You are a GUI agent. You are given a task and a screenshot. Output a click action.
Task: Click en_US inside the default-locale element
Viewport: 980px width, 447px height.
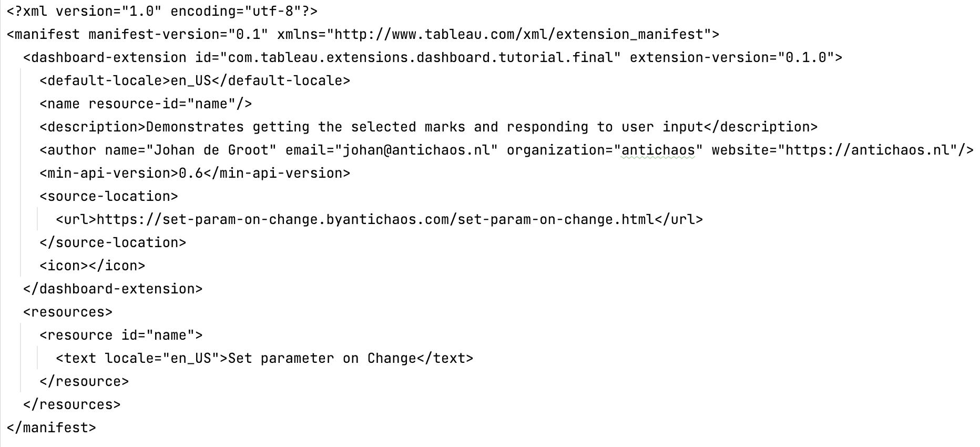(x=190, y=81)
